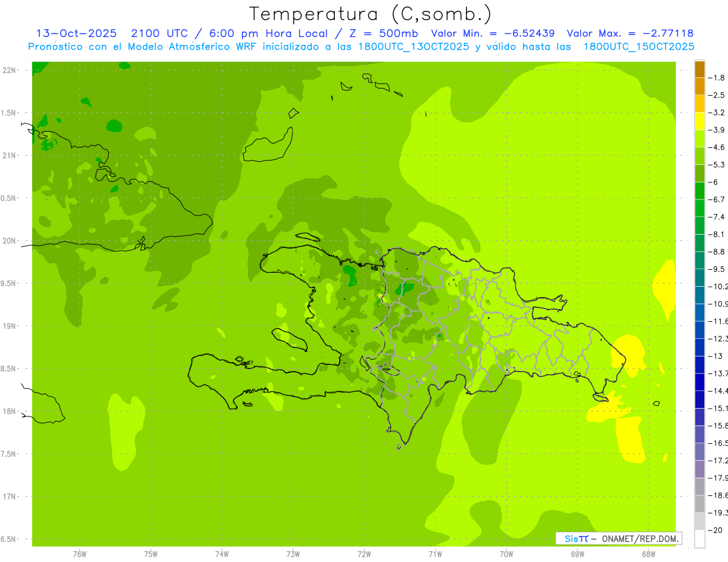The height and width of the screenshot is (562, 728).
Task: Click the "17N" latitude axis label
Action: tap(8, 497)
